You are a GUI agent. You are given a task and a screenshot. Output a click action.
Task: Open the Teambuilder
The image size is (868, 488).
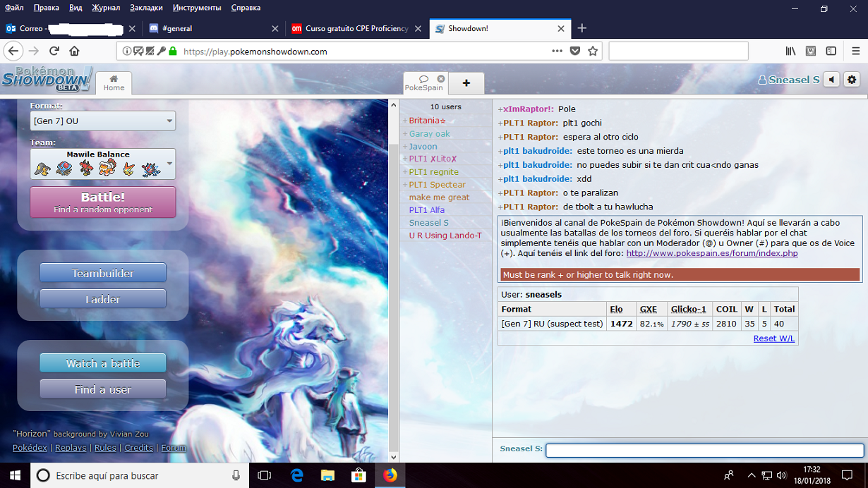click(103, 273)
